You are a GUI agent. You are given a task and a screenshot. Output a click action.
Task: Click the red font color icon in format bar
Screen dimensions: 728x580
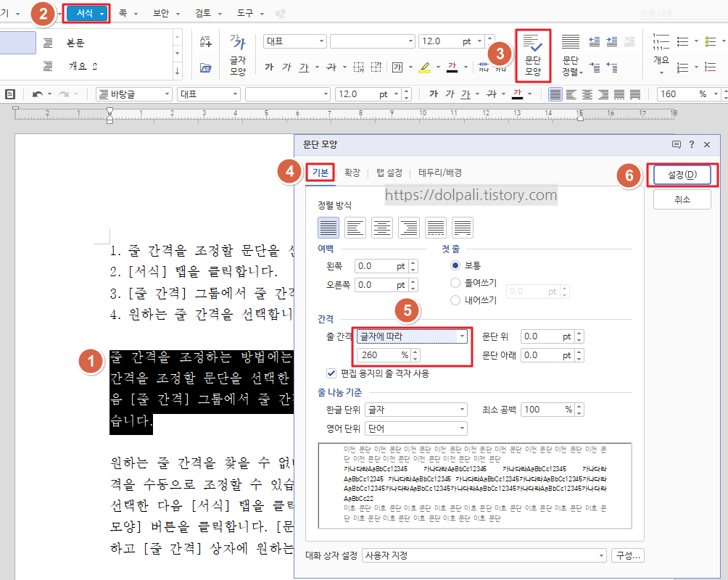coord(517,94)
